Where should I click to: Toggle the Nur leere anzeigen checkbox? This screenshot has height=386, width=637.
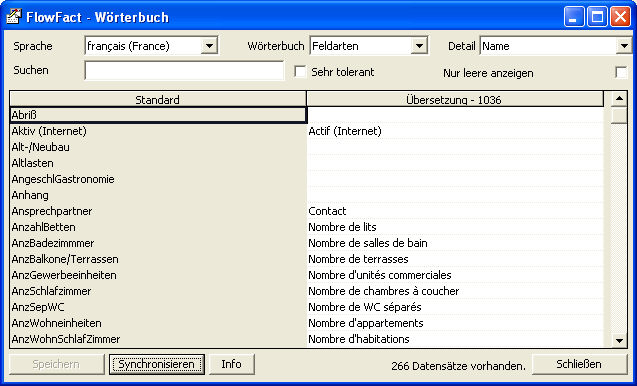[x=621, y=73]
